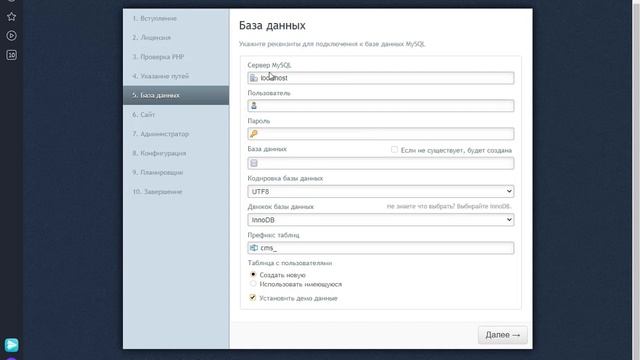The image size is (640, 360).
Task: Click into the Сервер MySQL localhost field
Action: (380, 78)
